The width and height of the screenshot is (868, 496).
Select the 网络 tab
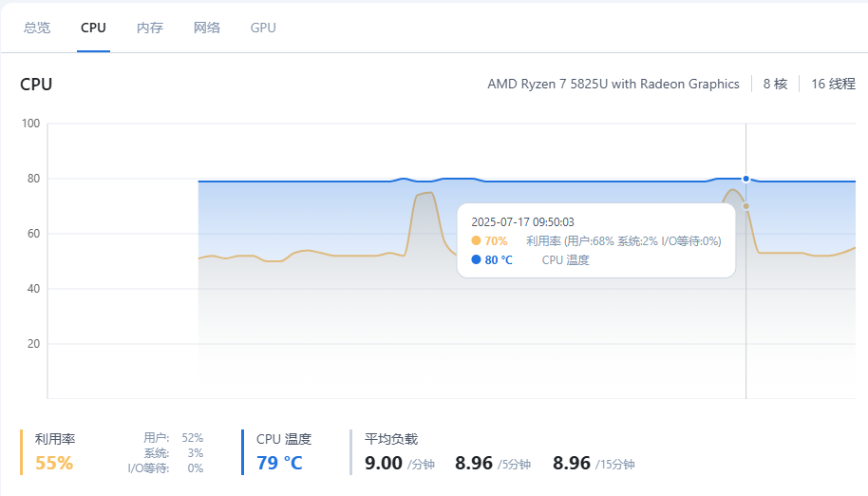click(207, 28)
